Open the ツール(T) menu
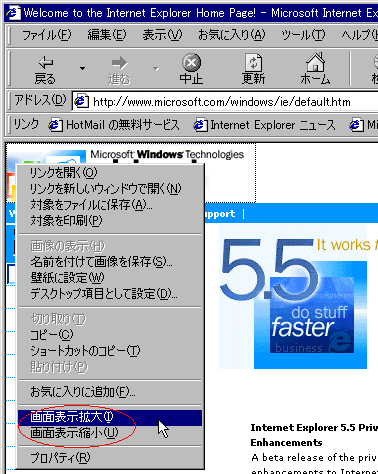This screenshot has width=378, height=474. (x=303, y=35)
